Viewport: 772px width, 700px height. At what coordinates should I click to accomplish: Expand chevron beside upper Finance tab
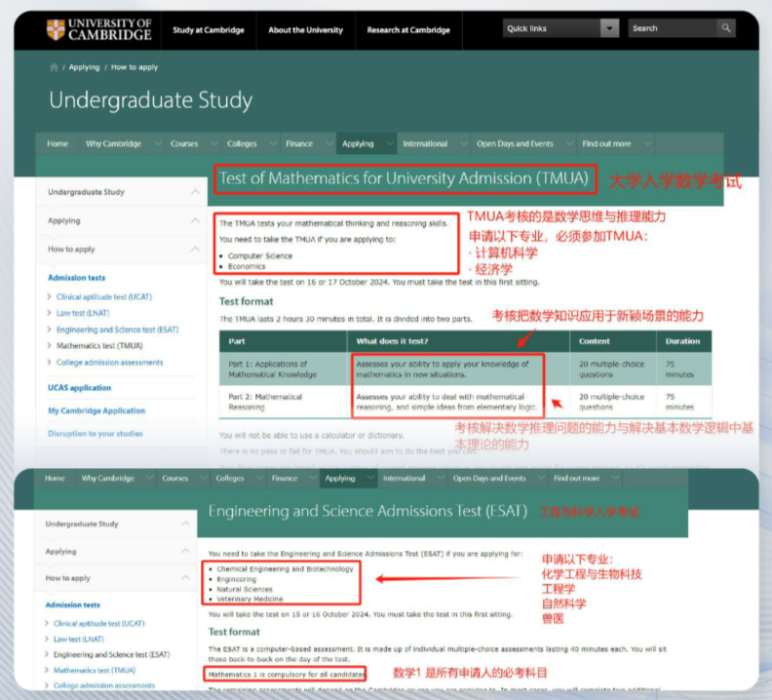[x=328, y=143]
